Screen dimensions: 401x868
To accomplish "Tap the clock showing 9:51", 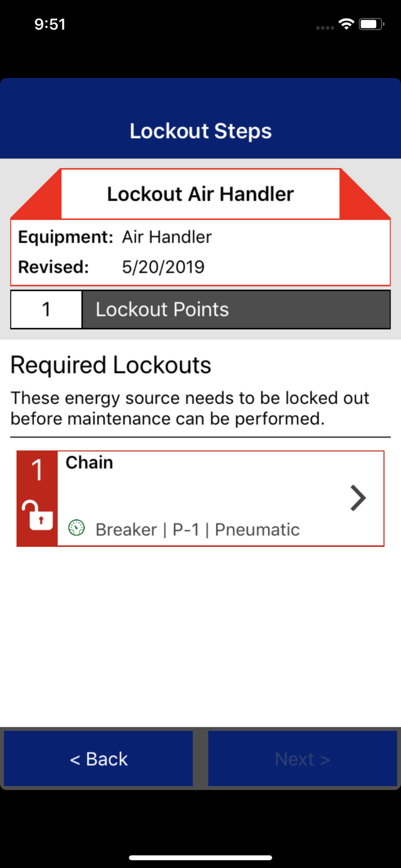I will tap(50, 24).
